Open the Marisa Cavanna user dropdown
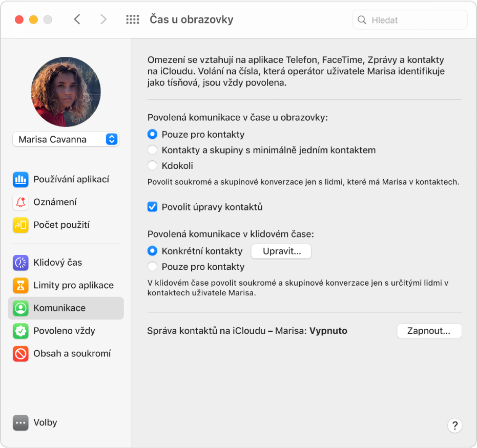Screen dimensions: 477x448 click(x=66, y=139)
